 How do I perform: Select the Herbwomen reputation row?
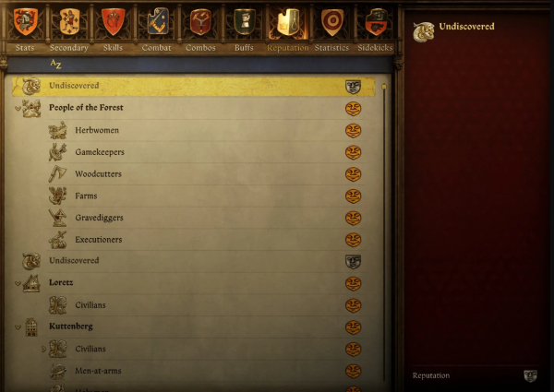coord(206,131)
